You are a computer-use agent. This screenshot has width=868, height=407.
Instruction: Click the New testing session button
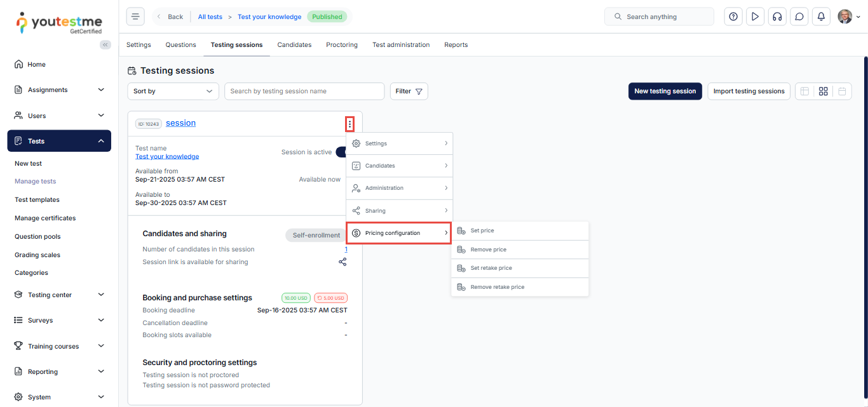(x=665, y=91)
